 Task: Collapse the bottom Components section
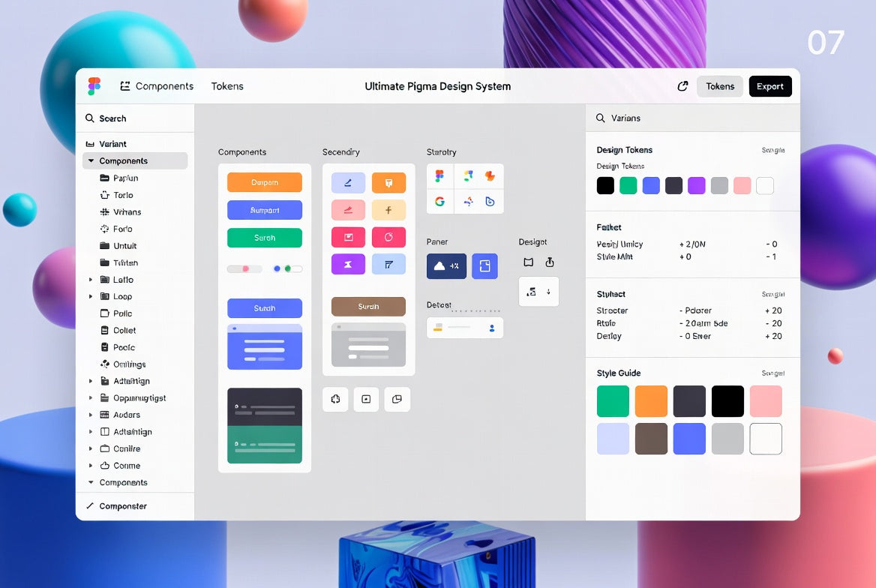coord(91,482)
